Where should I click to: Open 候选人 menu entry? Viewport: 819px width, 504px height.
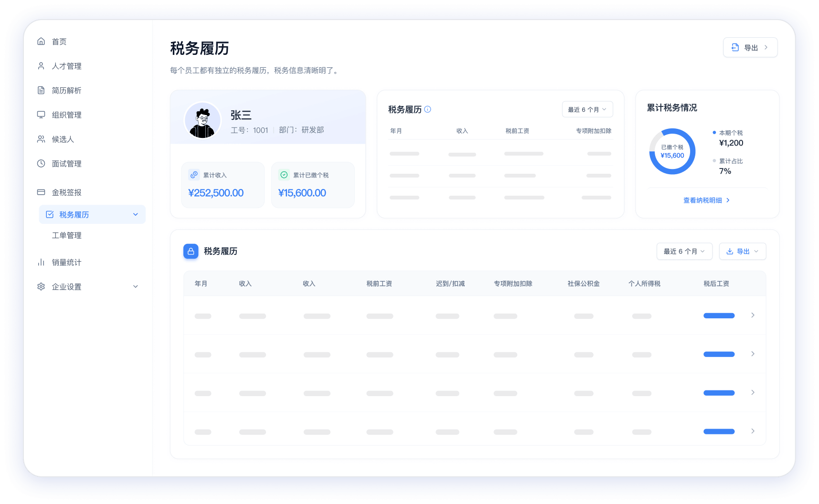tap(63, 139)
